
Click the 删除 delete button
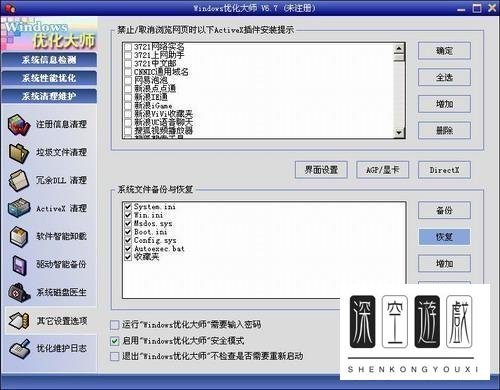[x=444, y=130]
